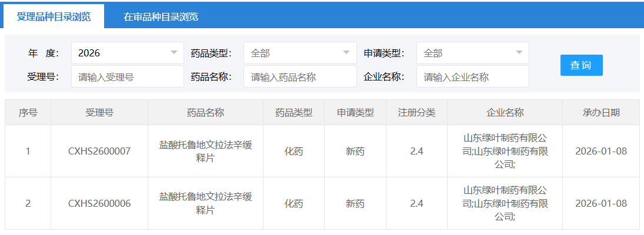This screenshot has width=644, height=235.
Task: Open the 申请类型 dropdown
Action: 472,53
